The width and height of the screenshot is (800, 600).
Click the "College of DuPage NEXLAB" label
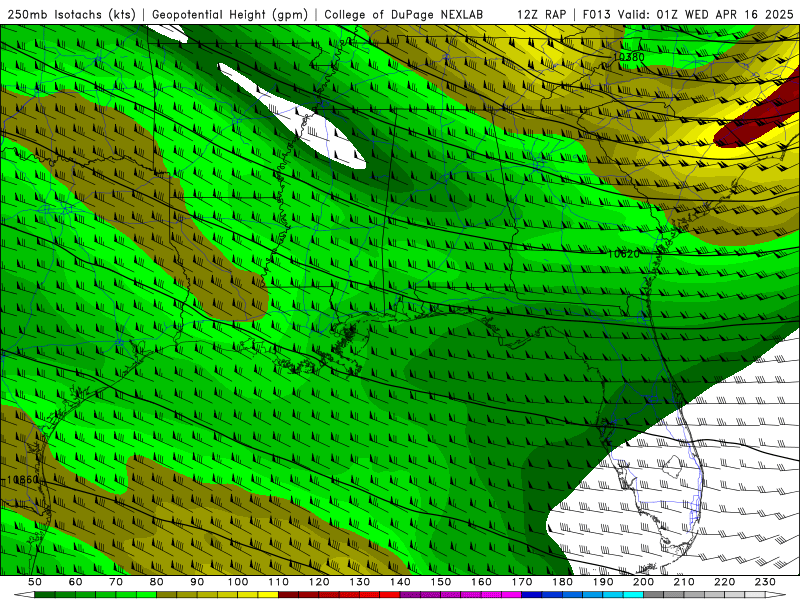pyautogui.click(x=404, y=14)
